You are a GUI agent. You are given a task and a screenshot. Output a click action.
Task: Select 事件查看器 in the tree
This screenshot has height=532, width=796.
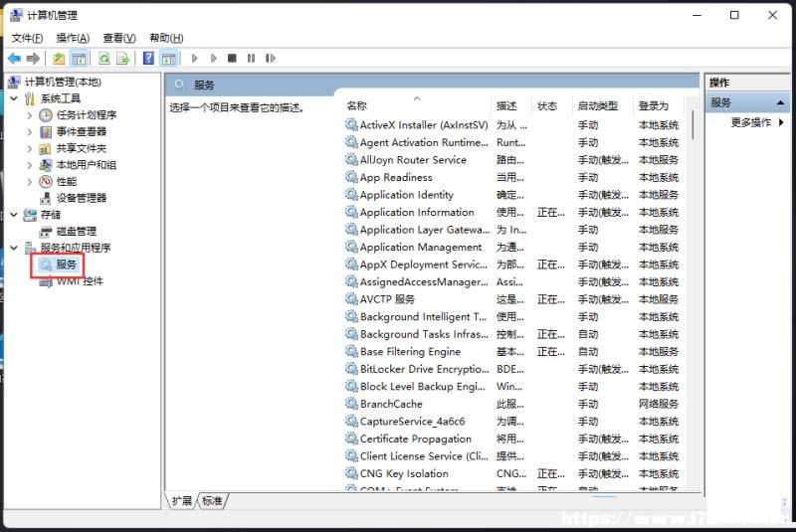click(x=82, y=132)
